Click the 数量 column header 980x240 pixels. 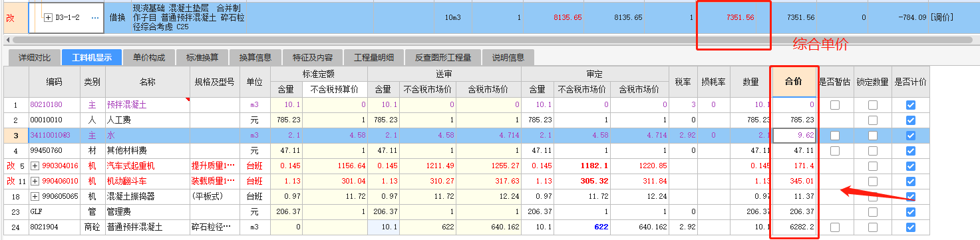click(x=751, y=82)
